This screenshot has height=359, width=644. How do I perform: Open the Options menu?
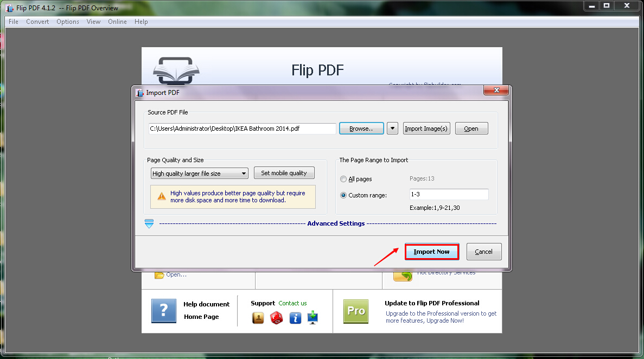68,22
